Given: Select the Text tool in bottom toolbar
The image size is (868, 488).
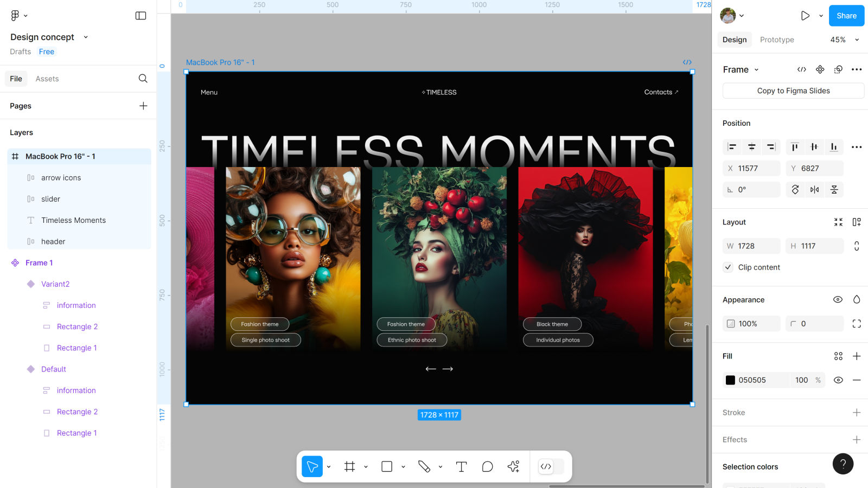Looking at the screenshot, I should (461, 466).
